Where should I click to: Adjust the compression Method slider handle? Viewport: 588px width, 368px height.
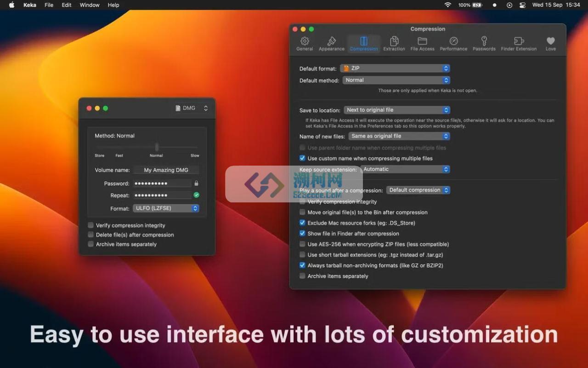tap(157, 147)
